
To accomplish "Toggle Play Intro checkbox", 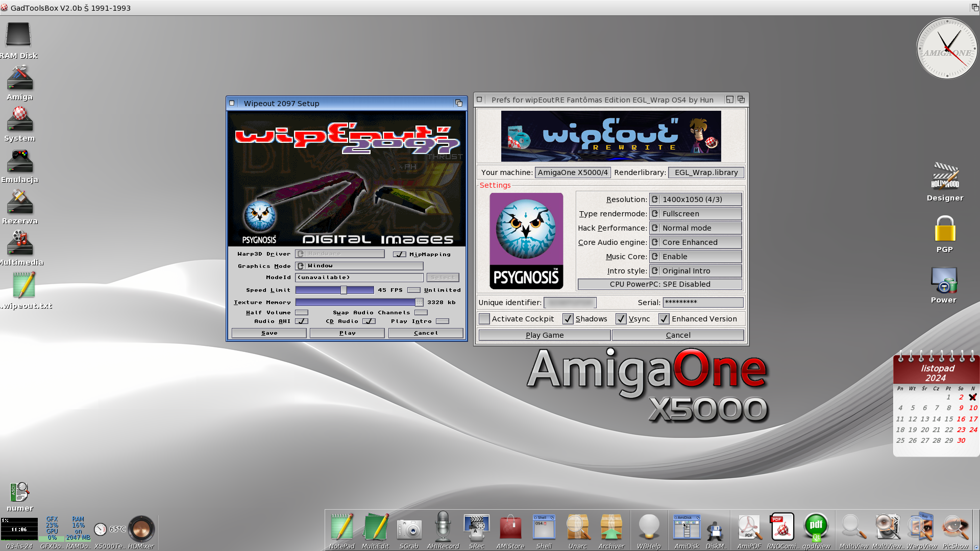I will click(443, 321).
